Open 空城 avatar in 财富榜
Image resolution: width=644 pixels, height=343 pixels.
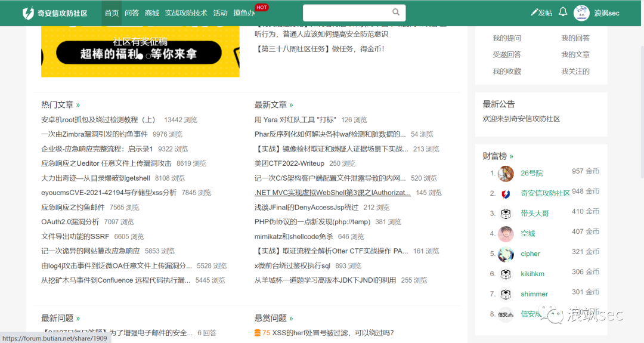[x=506, y=234]
